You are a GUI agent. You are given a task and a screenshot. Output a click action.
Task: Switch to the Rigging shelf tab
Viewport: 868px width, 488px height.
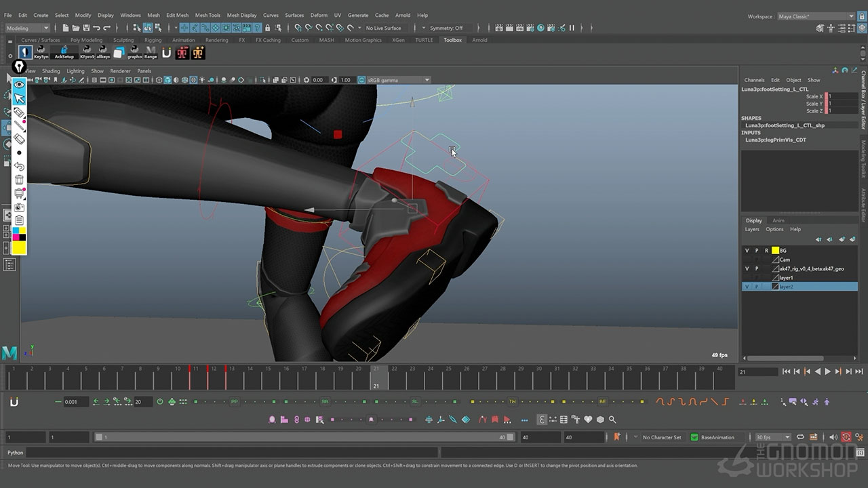coord(153,40)
